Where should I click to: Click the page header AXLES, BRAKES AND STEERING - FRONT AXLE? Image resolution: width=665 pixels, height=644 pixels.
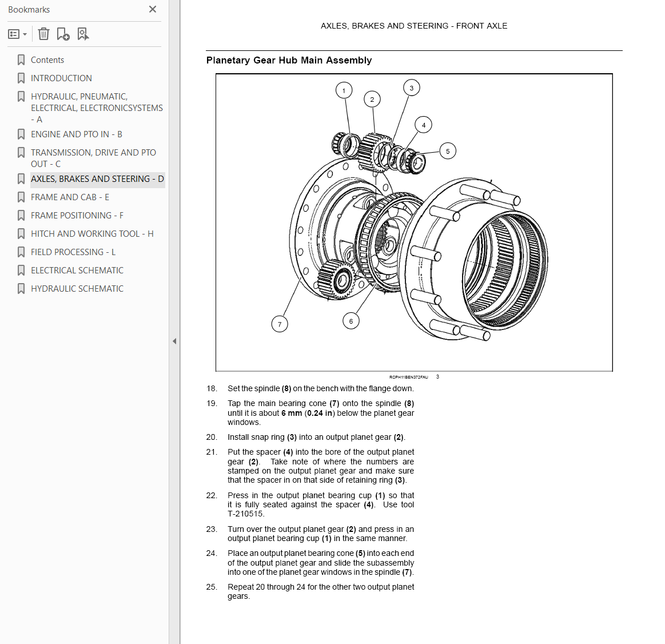click(414, 26)
